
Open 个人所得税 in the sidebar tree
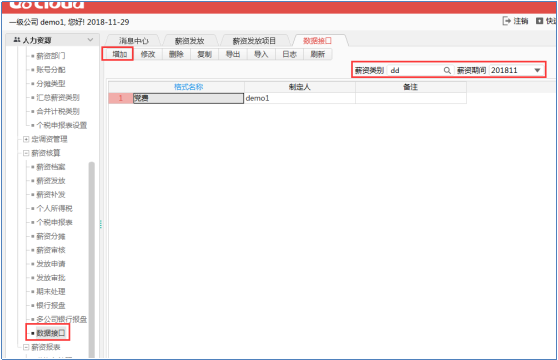54,208
